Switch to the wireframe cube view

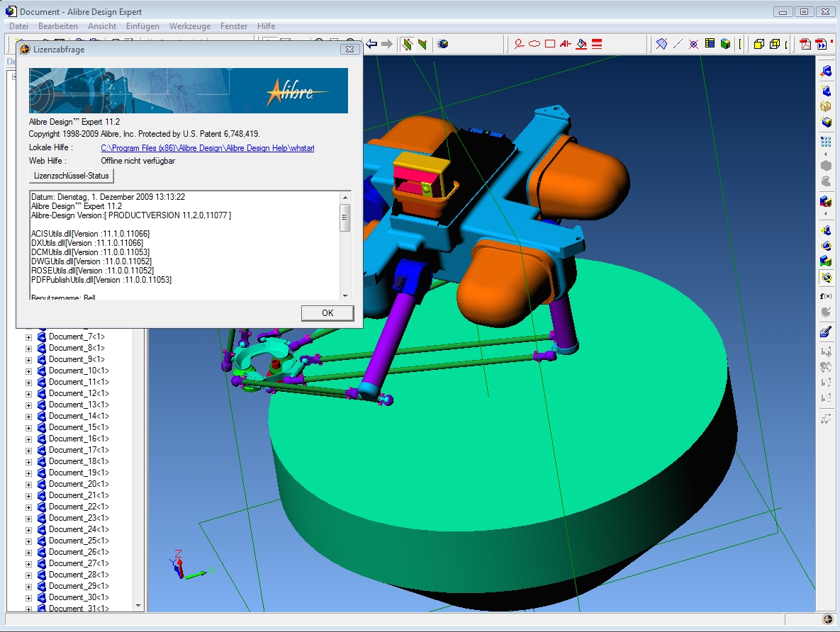click(x=775, y=44)
